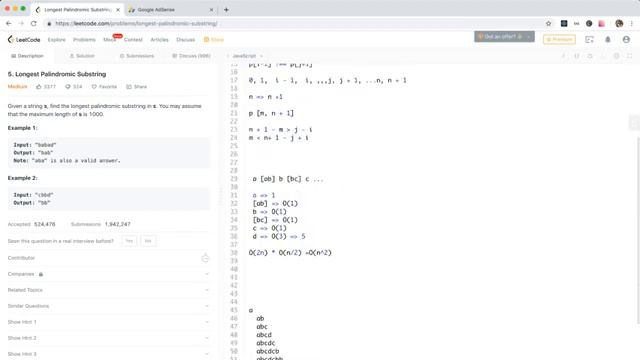
Task: Click the editor vertical scrollbar
Action: pyautogui.click(x=638, y=231)
